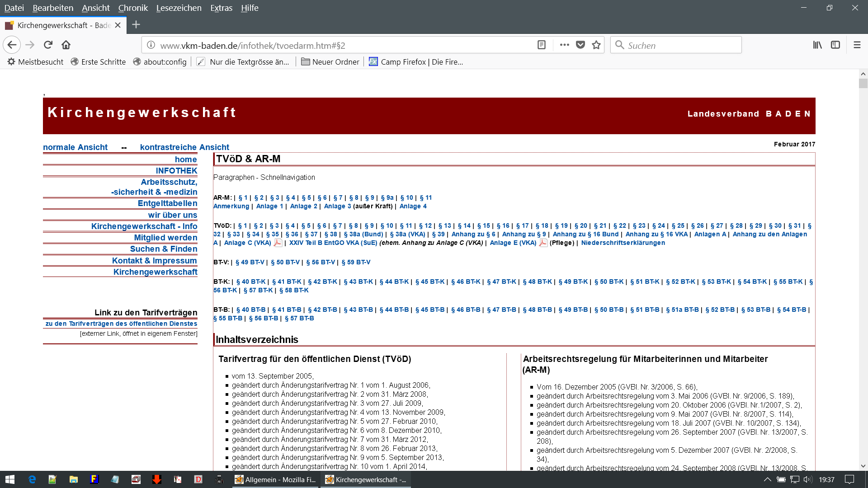
Task: Open Neuer Ordner bookmarks folder
Action: point(330,62)
